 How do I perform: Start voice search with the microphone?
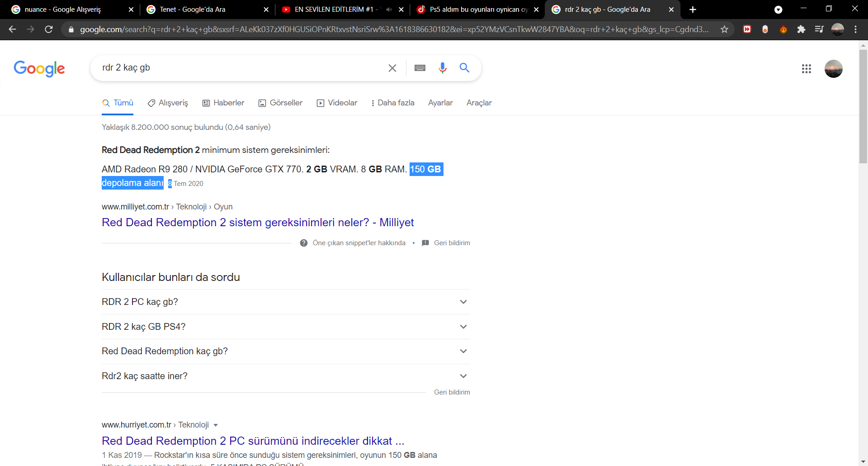point(443,68)
